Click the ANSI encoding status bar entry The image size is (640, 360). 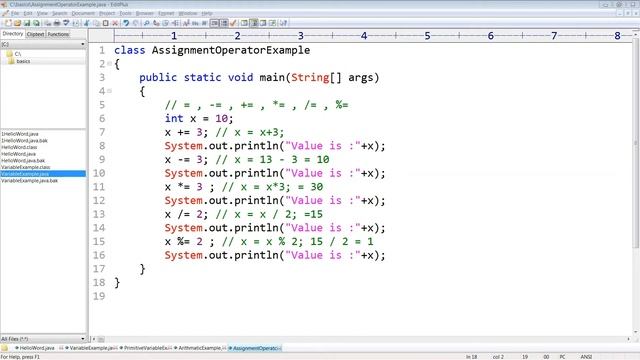click(x=586, y=357)
